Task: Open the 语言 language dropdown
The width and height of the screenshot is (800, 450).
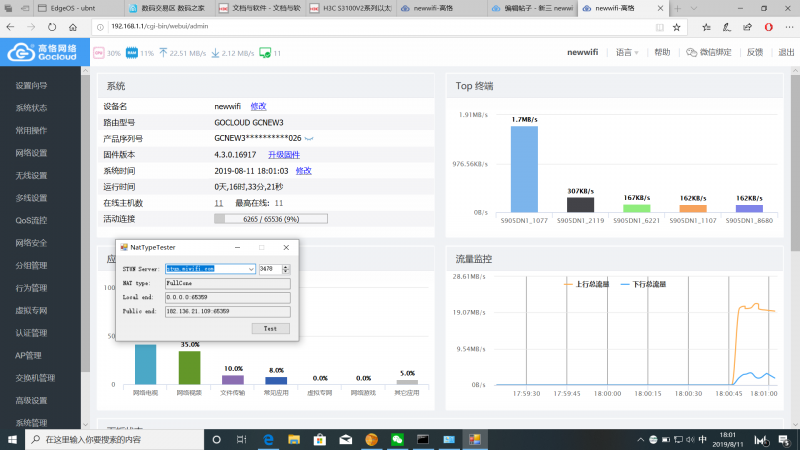Action: pyautogui.click(x=627, y=53)
